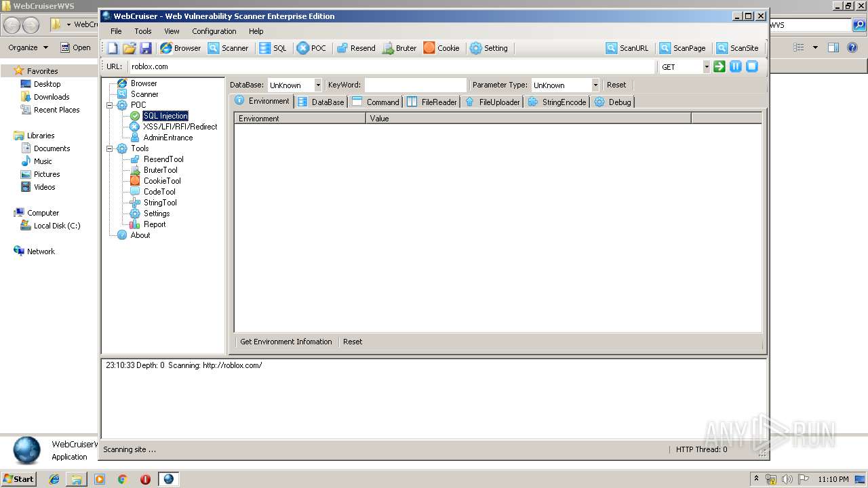Click the Value column header
Viewport: 868px width, 488px height.
528,118
